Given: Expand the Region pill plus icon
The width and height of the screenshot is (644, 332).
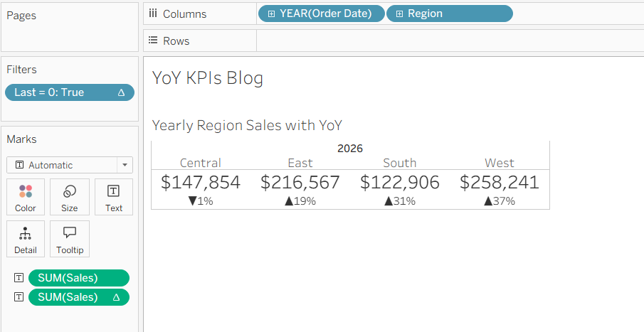Looking at the screenshot, I should coord(399,14).
